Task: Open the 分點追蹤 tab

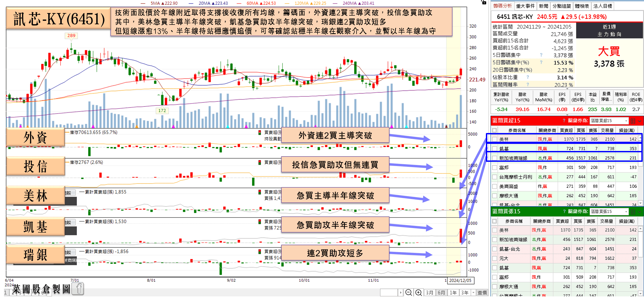Action: pyautogui.click(x=562, y=6)
